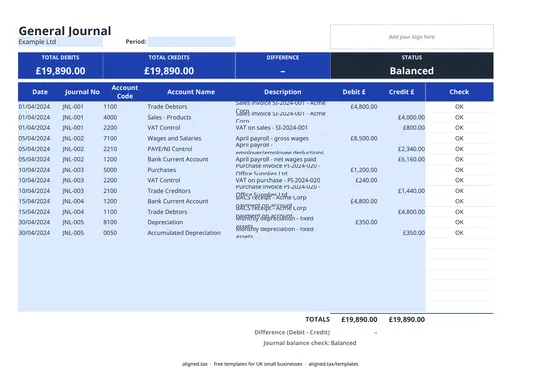This screenshot has height=382, width=540.
Task: Select account code 4000
Action: [110, 117]
